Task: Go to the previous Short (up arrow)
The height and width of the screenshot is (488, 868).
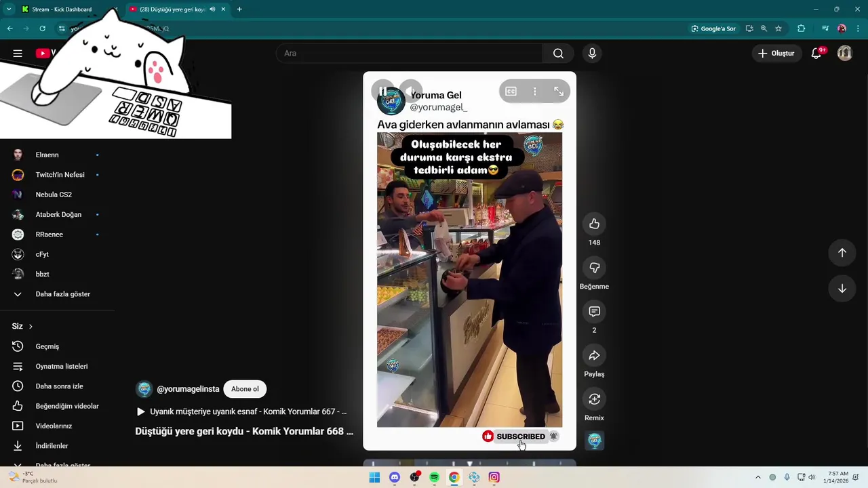Action: click(x=842, y=253)
